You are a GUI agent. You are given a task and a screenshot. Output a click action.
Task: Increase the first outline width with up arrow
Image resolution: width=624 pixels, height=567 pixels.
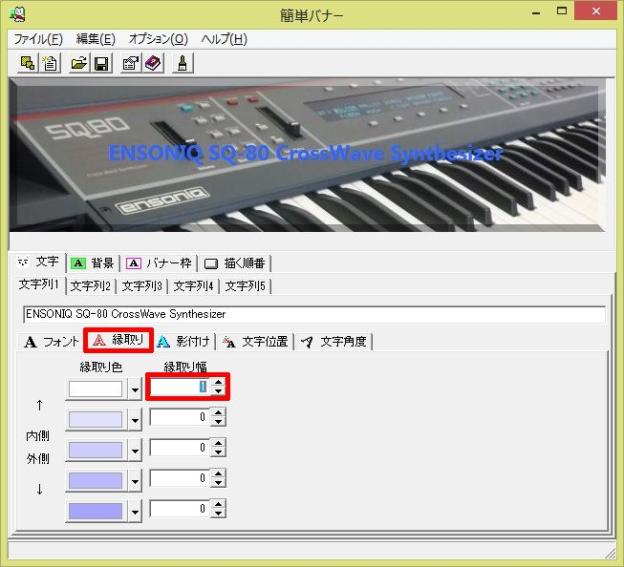pyautogui.click(x=218, y=382)
